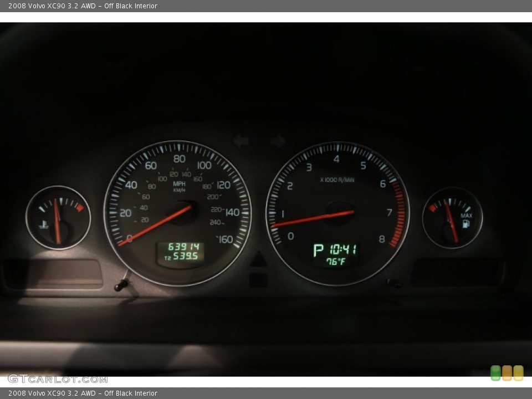The width and height of the screenshot is (532, 399).
Task: Click the 80 mph mark on the speedometer
Action: 179,159
